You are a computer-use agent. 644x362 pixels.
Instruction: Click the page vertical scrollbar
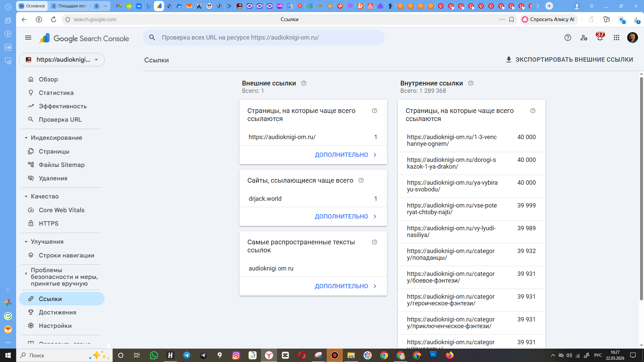tap(641, 188)
